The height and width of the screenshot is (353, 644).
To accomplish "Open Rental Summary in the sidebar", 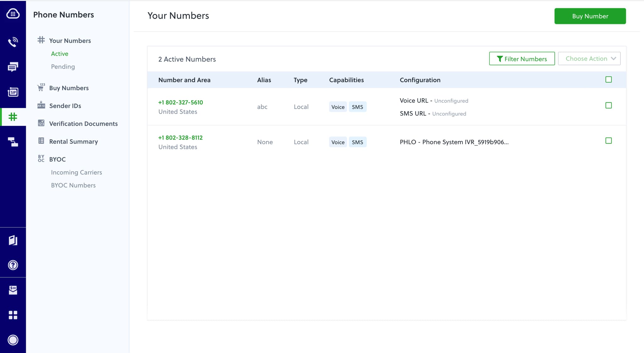I will [73, 142].
